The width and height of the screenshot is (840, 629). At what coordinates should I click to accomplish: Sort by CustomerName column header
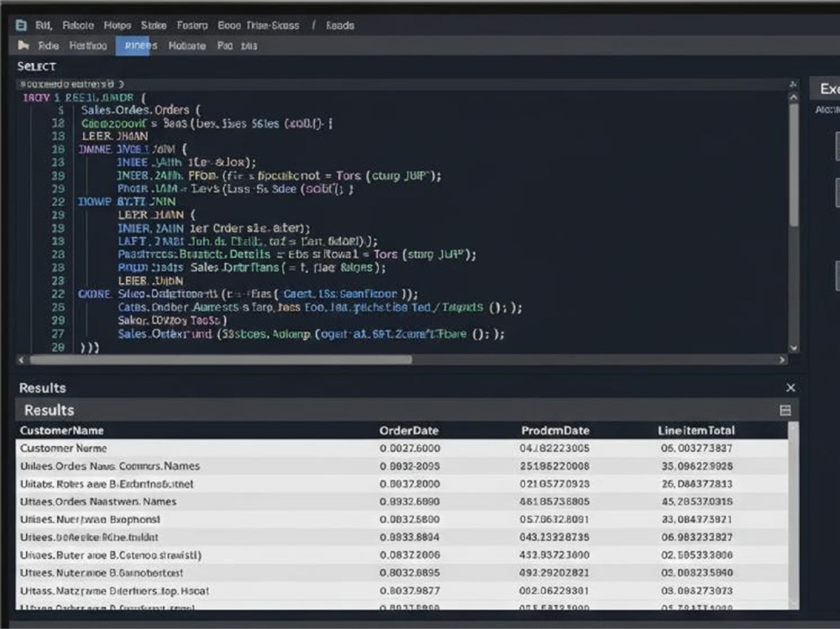(x=61, y=430)
